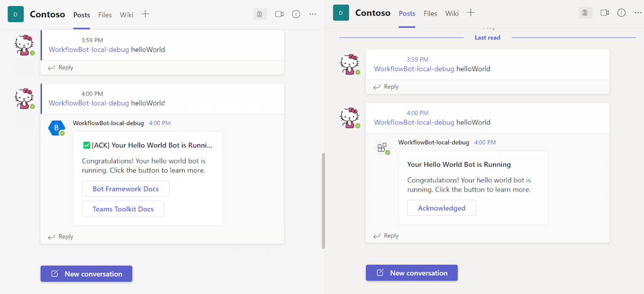The image size is (644, 294).
Task: Open the Files tab in left pane
Action: coord(105,15)
